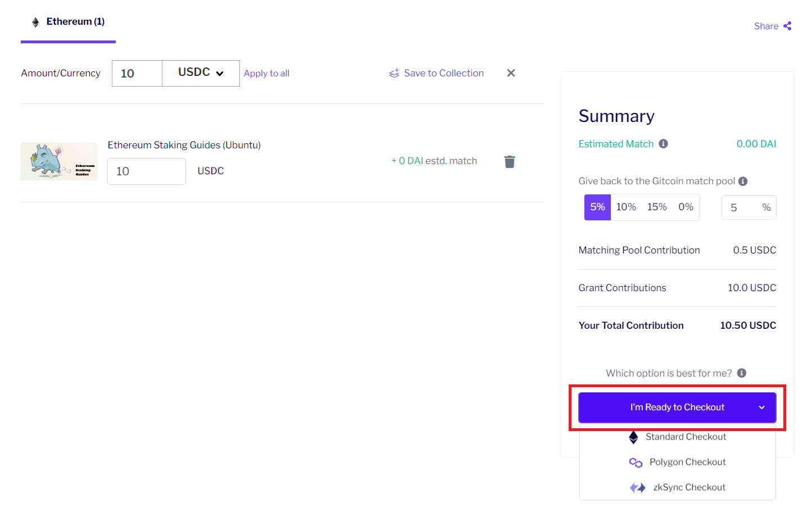This screenshot has height=521, width=812.
Task: Click the Estimated Match label
Action: (616, 144)
